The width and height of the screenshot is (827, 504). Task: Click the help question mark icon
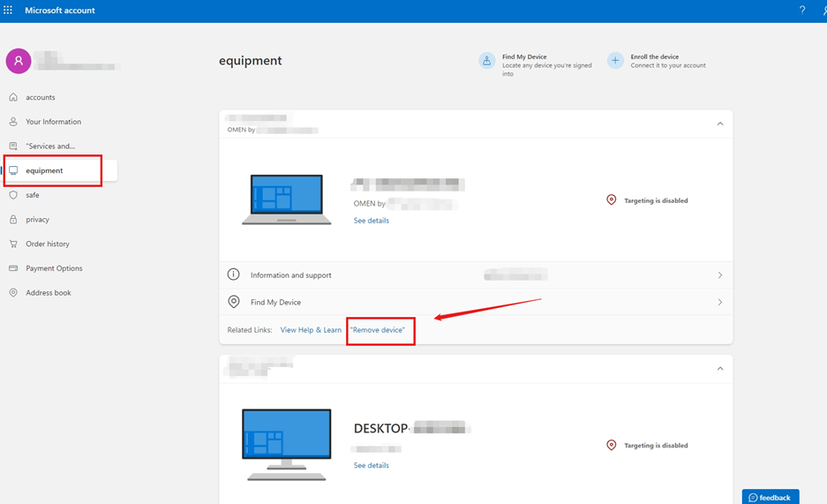[x=802, y=10]
